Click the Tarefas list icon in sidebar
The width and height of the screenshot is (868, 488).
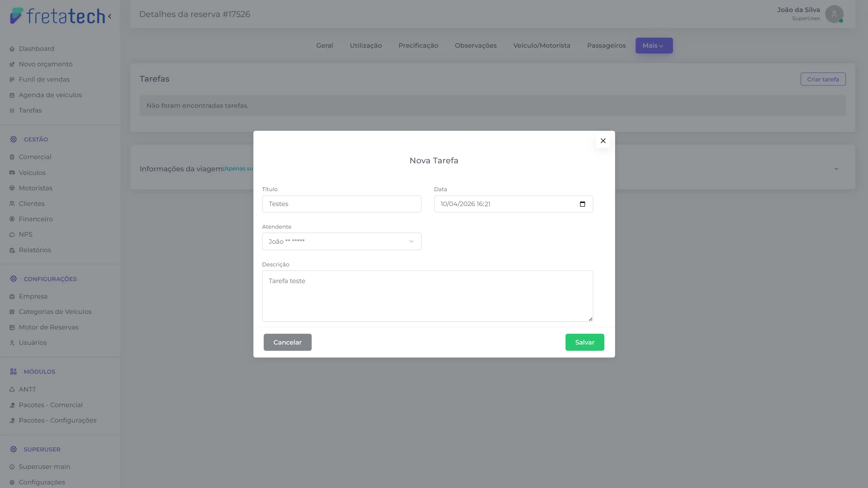click(12, 111)
